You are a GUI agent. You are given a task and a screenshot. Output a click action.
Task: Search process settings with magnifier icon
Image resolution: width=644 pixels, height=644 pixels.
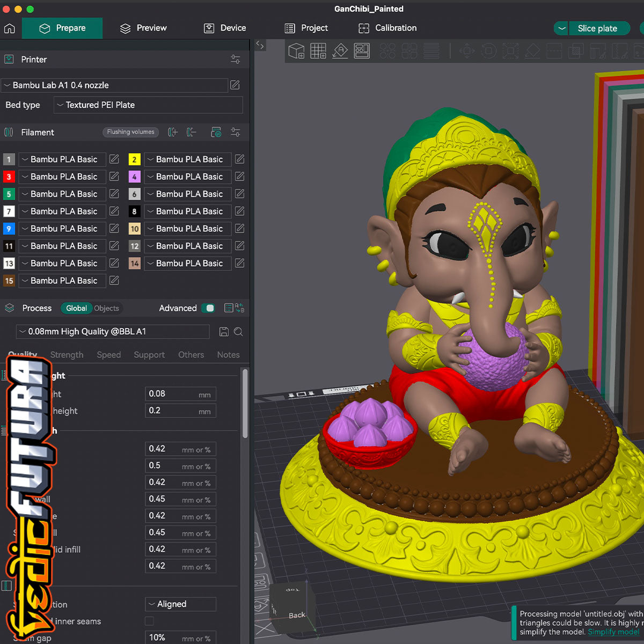(239, 332)
